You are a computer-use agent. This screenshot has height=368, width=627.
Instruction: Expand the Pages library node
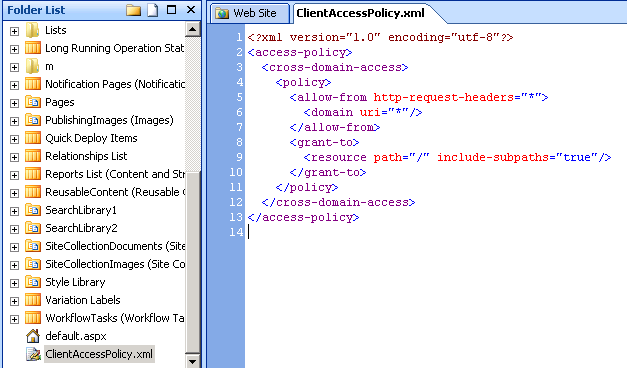[14, 103]
